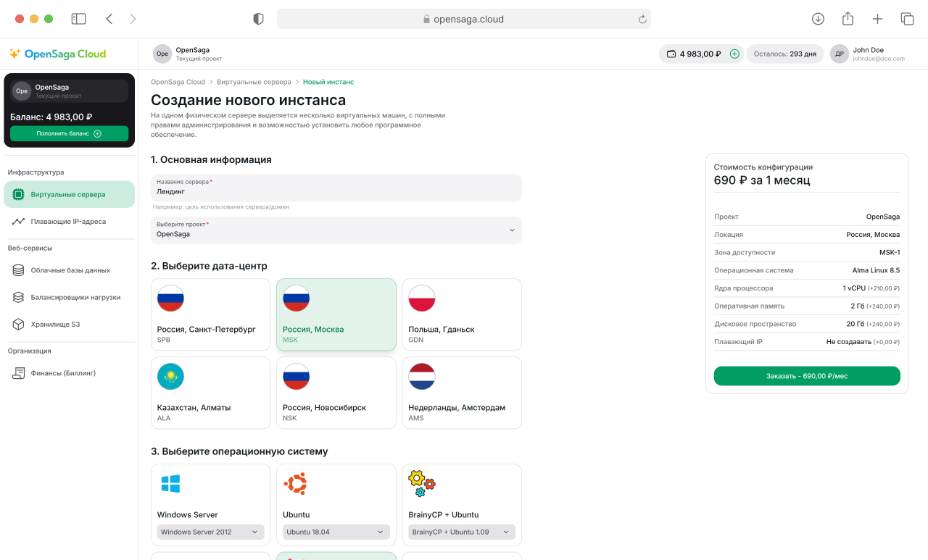Open Хранилище S3 in the sidebar

click(x=70, y=325)
